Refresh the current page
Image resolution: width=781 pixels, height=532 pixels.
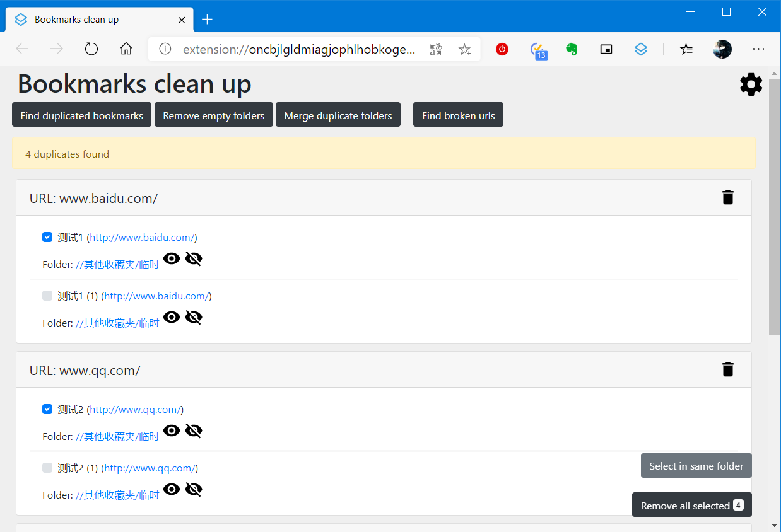[91, 49]
